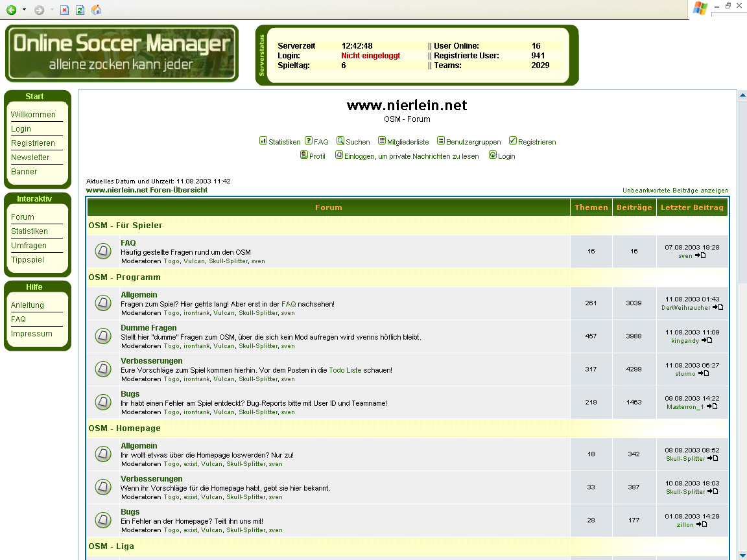The height and width of the screenshot is (560, 747).
Task: Open Umfragen in the sidebar
Action: [x=29, y=246]
